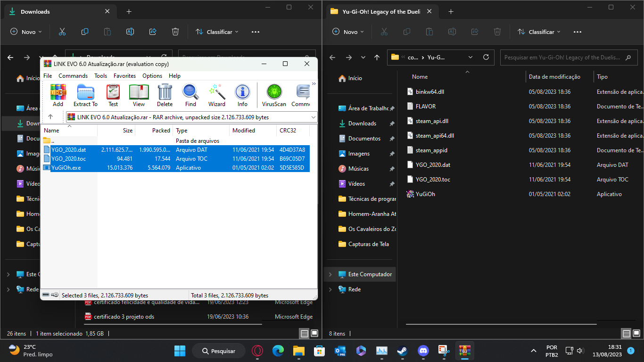The image size is (644, 362).
Task: Refresh the Yu-Gi-Oh folder view
Action: (486, 58)
